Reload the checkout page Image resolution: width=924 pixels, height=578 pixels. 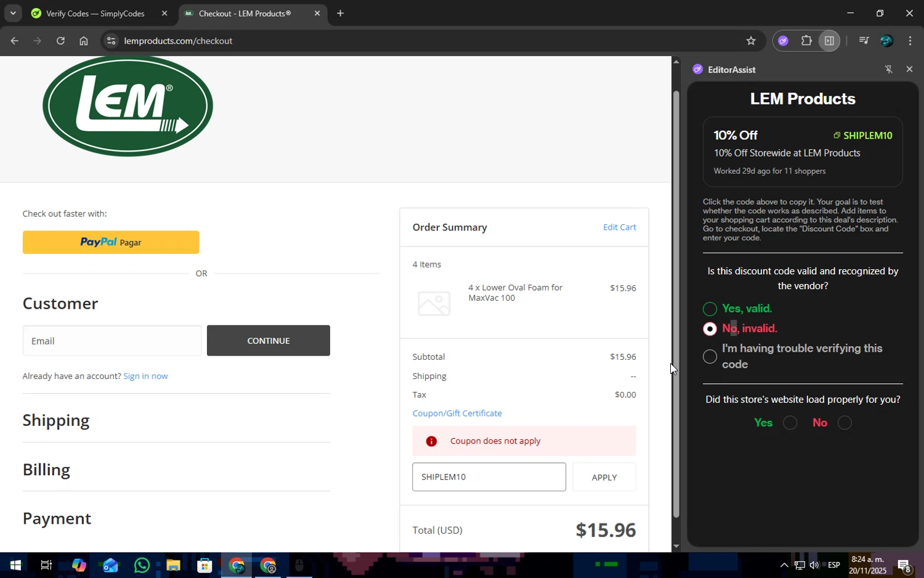60,41
